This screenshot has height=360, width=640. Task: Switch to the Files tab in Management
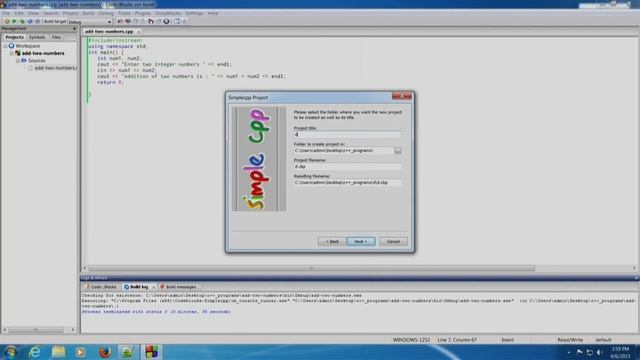[56, 37]
